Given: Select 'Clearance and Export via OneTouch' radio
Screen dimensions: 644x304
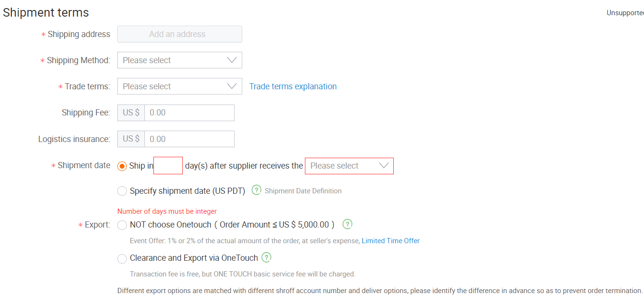Looking at the screenshot, I should coord(122,258).
